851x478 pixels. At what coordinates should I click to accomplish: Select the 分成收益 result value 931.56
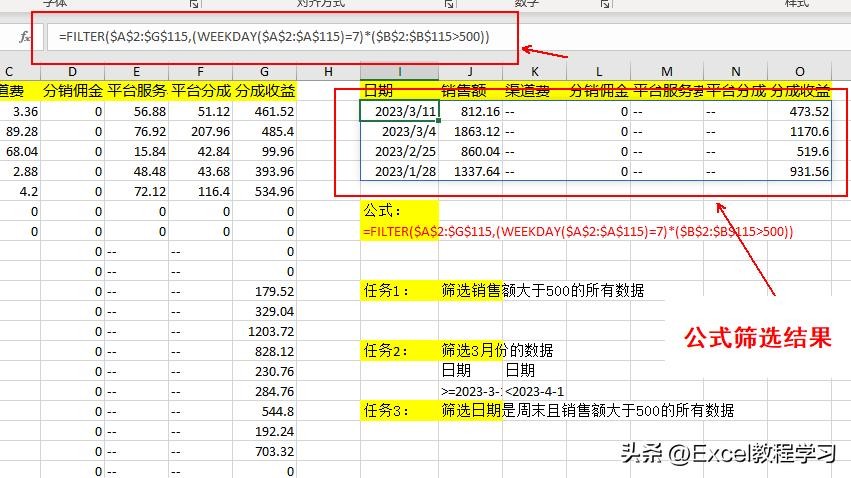(x=800, y=171)
